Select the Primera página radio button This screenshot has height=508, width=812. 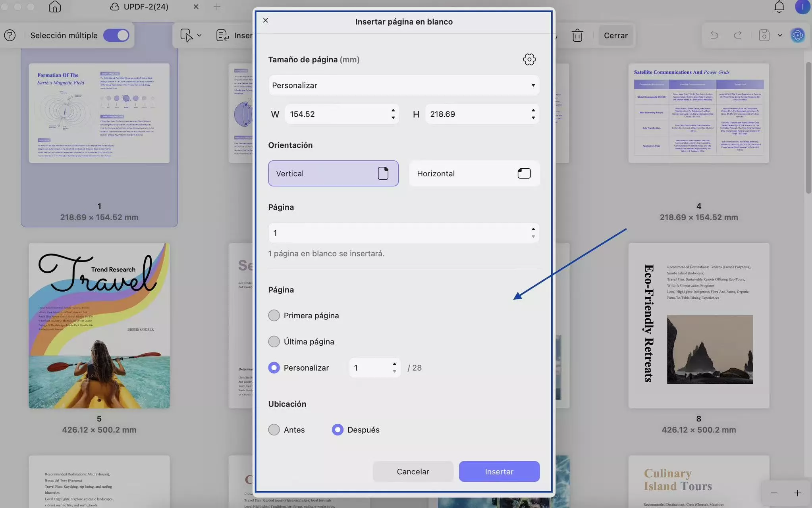tap(274, 316)
